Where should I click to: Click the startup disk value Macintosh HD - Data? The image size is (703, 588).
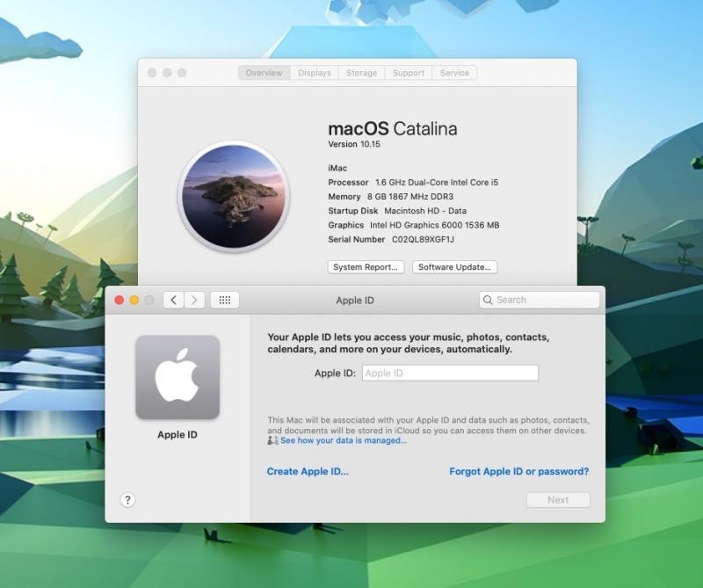tap(425, 211)
